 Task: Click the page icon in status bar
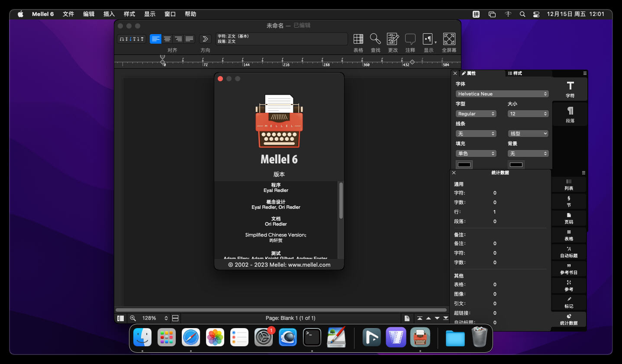(407, 318)
